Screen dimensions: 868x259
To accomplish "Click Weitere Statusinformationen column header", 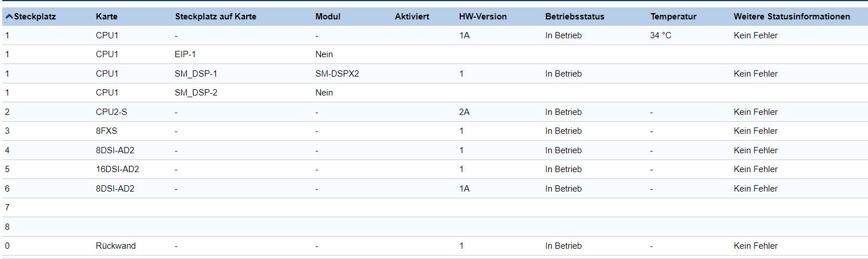I will (x=792, y=17).
